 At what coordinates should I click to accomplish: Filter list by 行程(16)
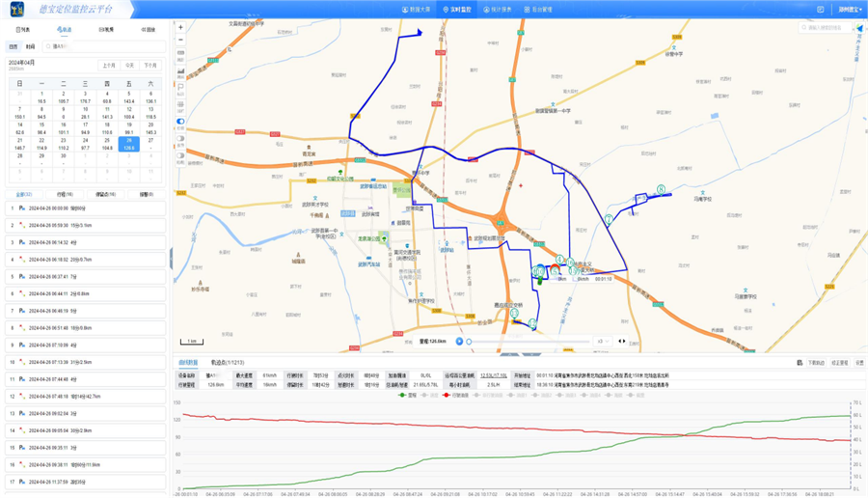64,194
